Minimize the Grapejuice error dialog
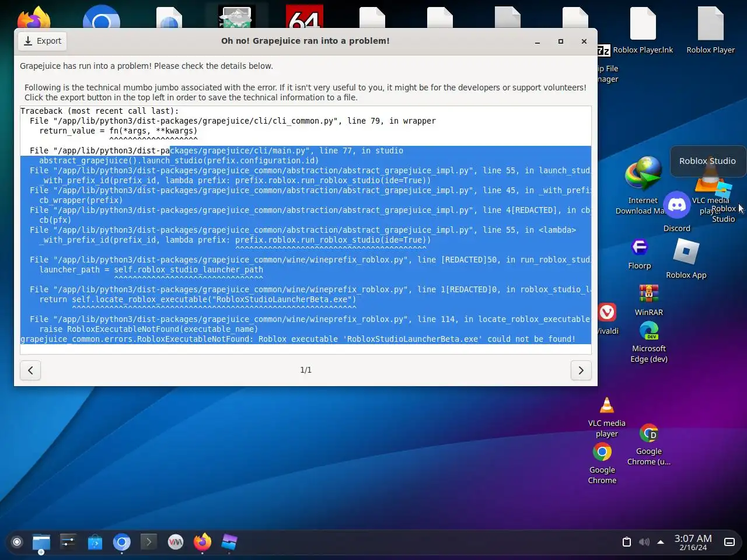 (x=537, y=41)
